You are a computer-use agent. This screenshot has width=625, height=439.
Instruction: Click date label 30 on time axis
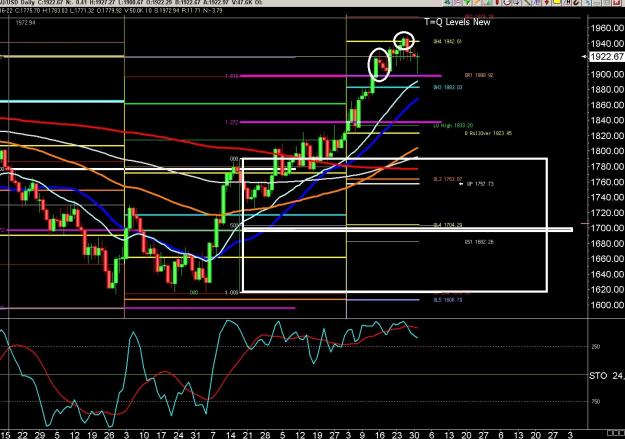(414, 435)
